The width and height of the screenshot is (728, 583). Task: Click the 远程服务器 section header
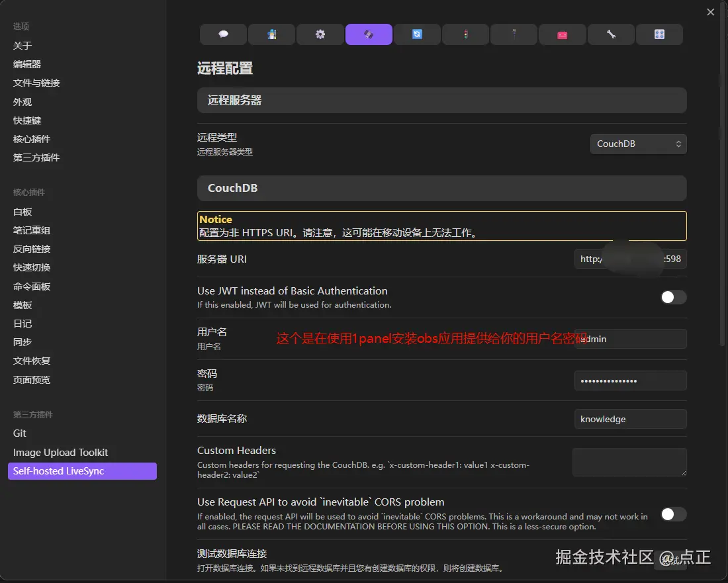[x=441, y=101]
